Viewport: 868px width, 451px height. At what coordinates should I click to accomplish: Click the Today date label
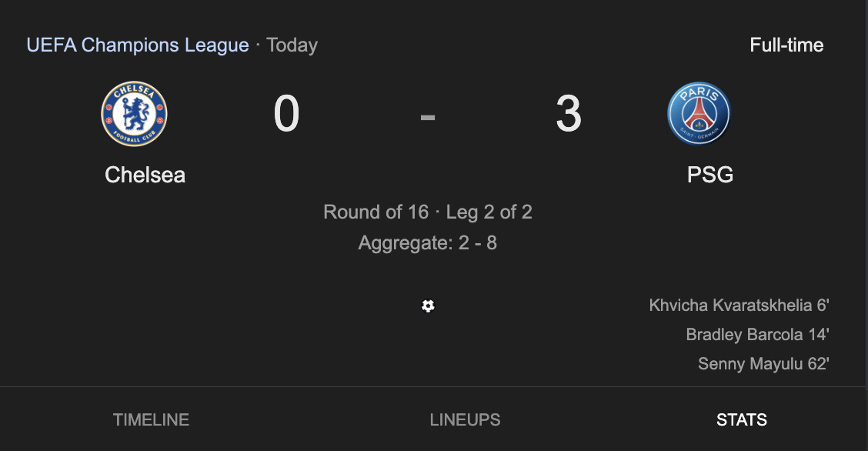pyautogui.click(x=292, y=45)
